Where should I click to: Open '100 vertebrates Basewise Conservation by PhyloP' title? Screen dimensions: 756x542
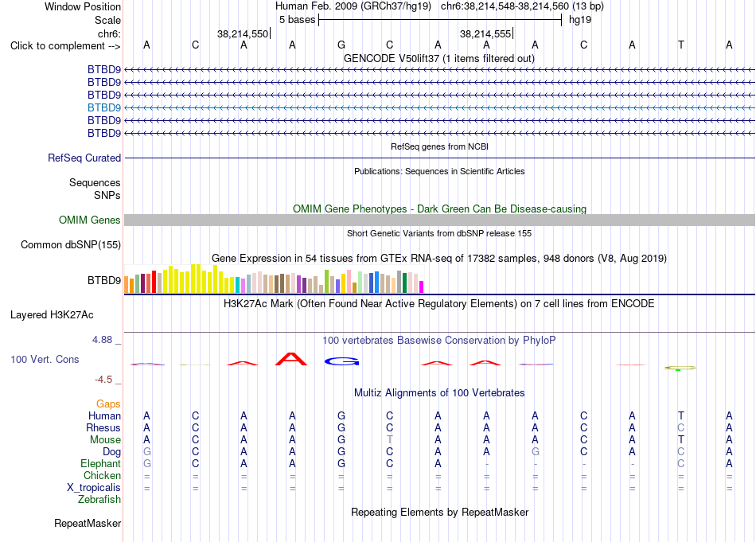[439, 341]
